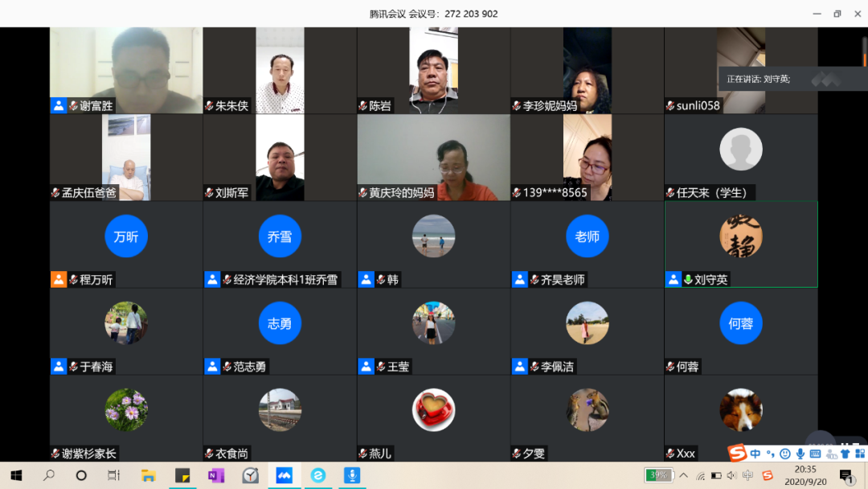868x489 pixels.
Task: Click the 39% battery indicator
Action: [x=659, y=475]
